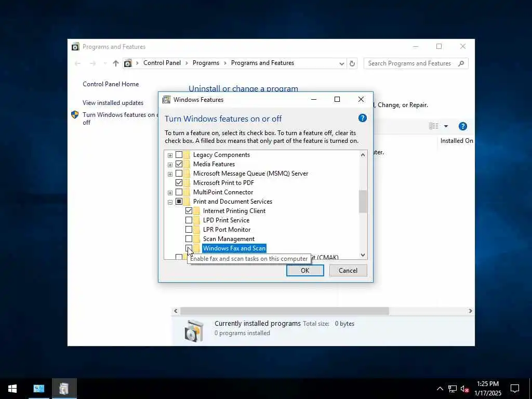
Task: Open the recent locations dropdown arrow
Action: pyautogui.click(x=104, y=63)
